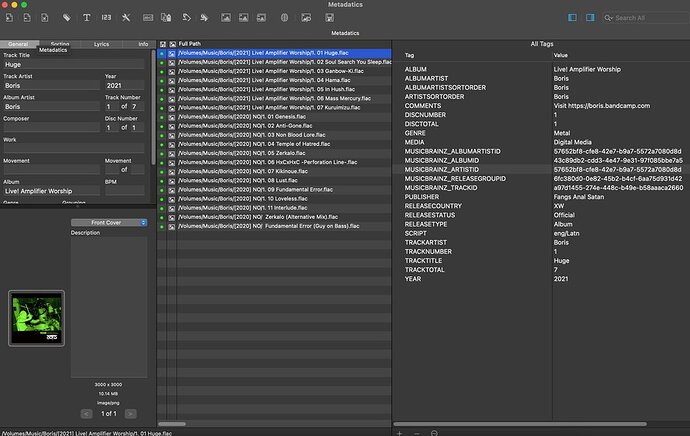Click the copy tags clipboard toolbar icon
Image resolution: width=690 pixels, height=436 pixels.
coord(166,18)
